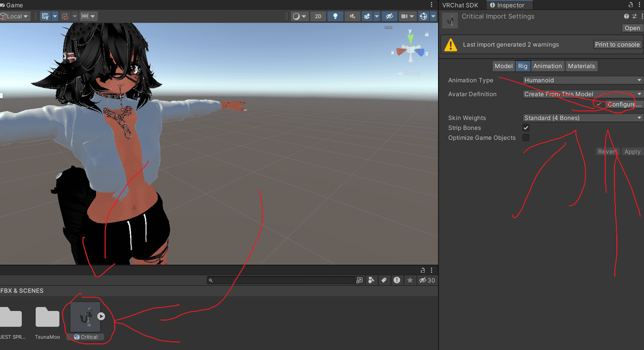Click the Critical asset preview thumbnail in Inspector
This screenshot has width=644, height=350.
(x=450, y=21)
